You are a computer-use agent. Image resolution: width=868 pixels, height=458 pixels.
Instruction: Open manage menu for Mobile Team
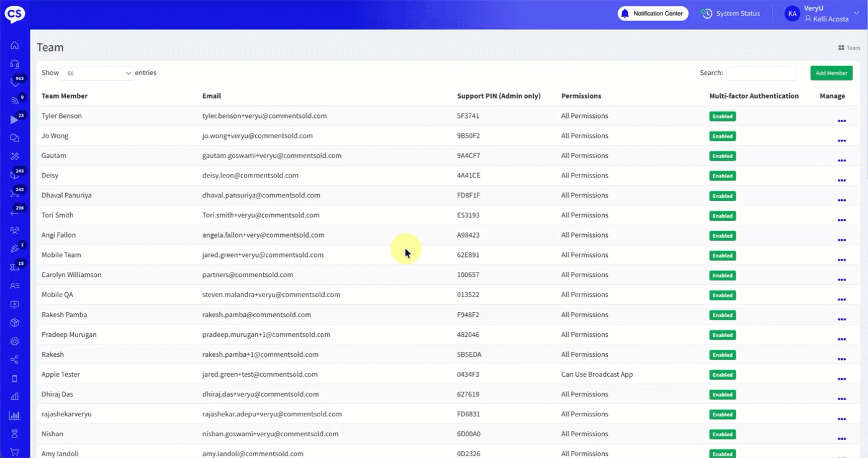coord(842,260)
